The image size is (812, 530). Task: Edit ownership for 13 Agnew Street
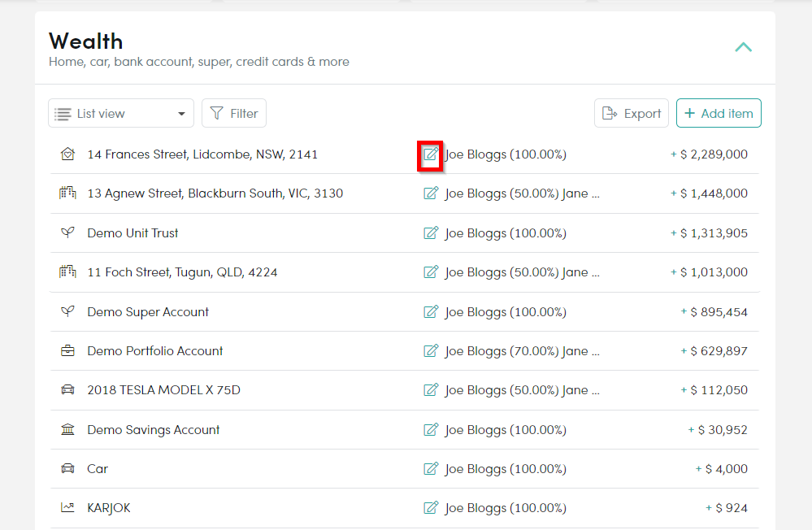(x=431, y=193)
